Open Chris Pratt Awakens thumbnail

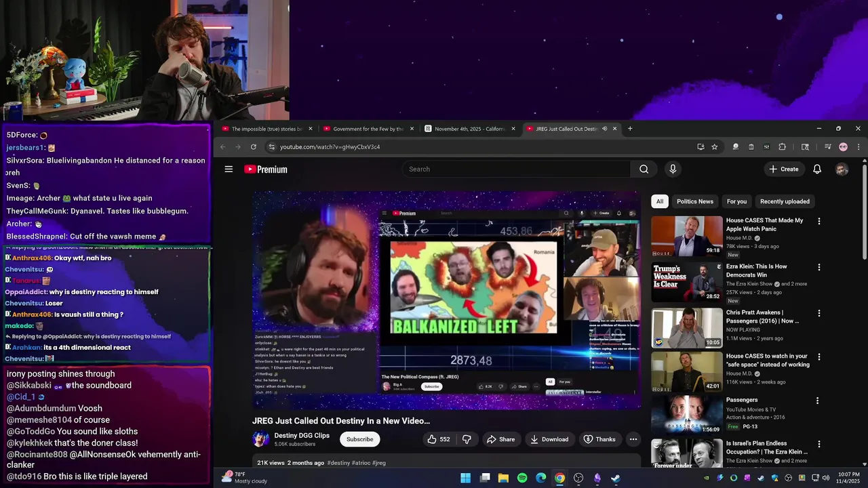tap(687, 328)
